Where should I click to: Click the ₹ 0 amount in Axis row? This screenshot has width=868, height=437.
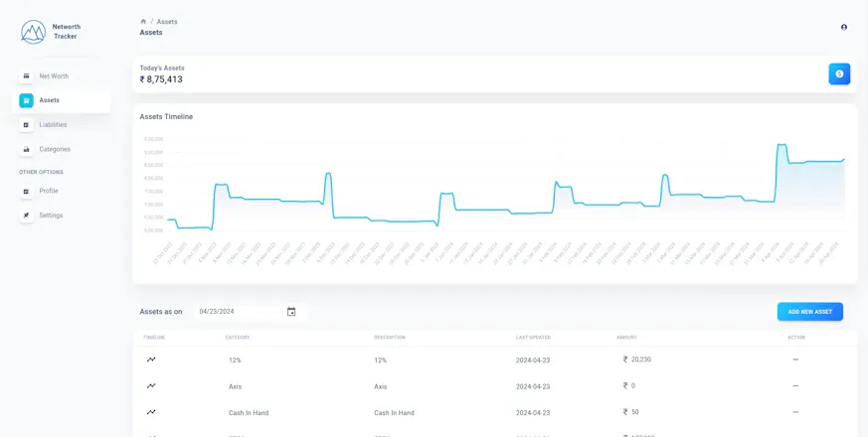(628, 385)
